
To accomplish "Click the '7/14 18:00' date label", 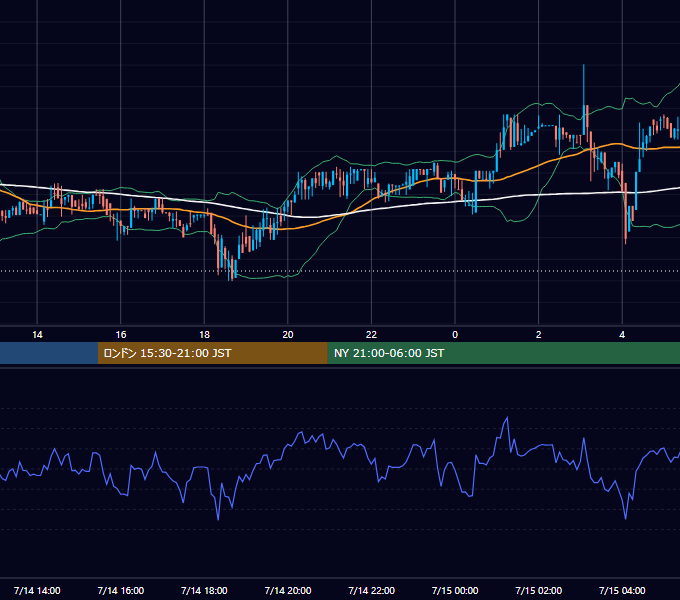I will click(204, 590).
